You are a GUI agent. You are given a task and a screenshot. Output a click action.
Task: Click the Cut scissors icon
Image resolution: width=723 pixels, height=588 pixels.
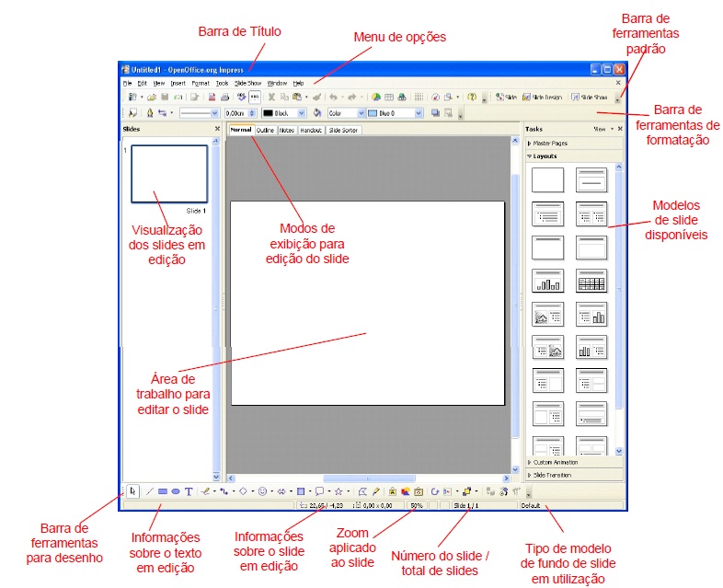click(271, 97)
